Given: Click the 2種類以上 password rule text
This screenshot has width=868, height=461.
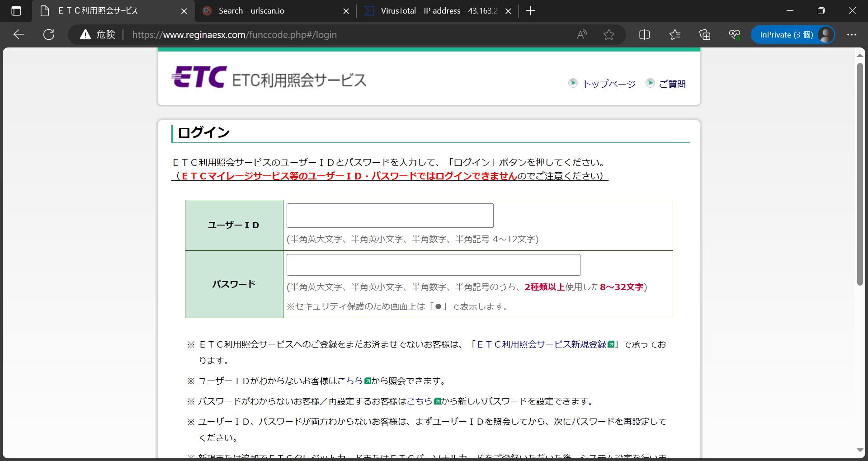Looking at the screenshot, I should [x=545, y=287].
